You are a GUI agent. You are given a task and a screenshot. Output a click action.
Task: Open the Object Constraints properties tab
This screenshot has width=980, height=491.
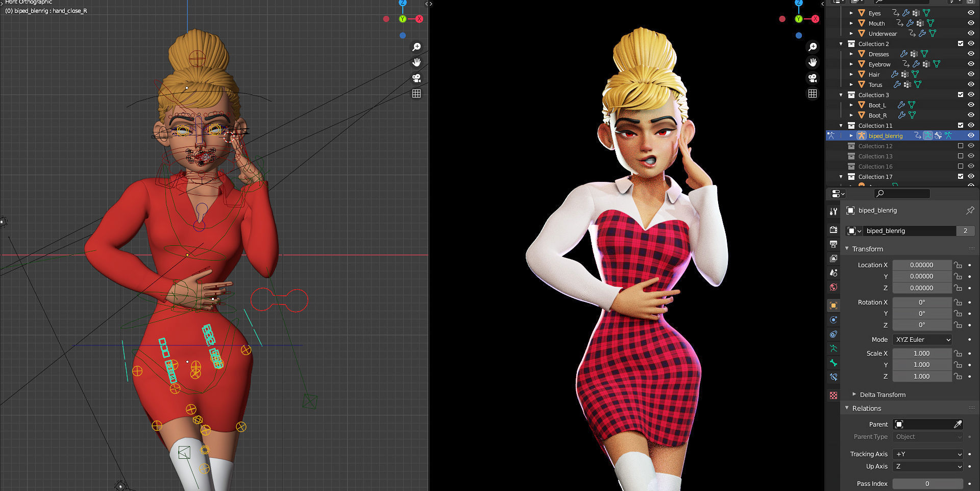click(x=834, y=334)
